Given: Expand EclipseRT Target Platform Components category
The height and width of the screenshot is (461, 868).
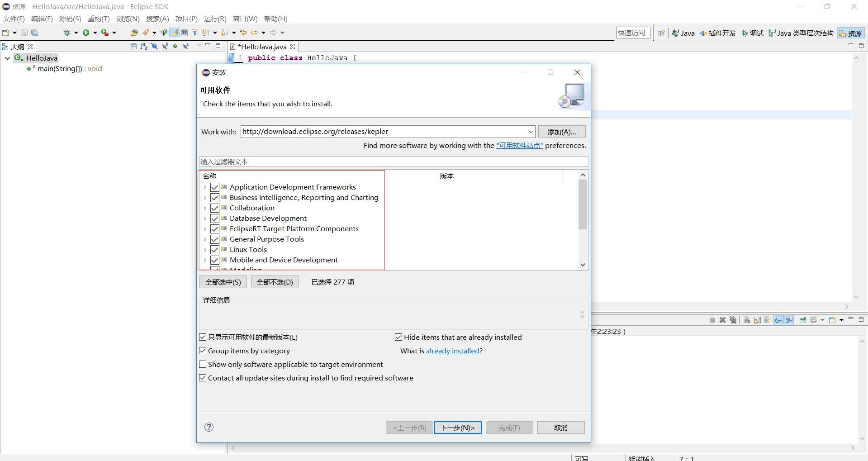Looking at the screenshot, I should pyautogui.click(x=205, y=229).
